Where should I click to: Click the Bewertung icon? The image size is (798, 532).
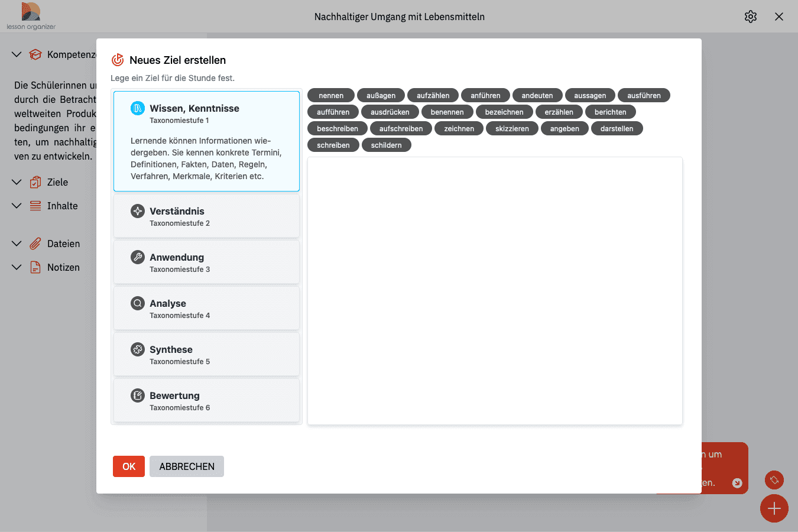coord(137,395)
